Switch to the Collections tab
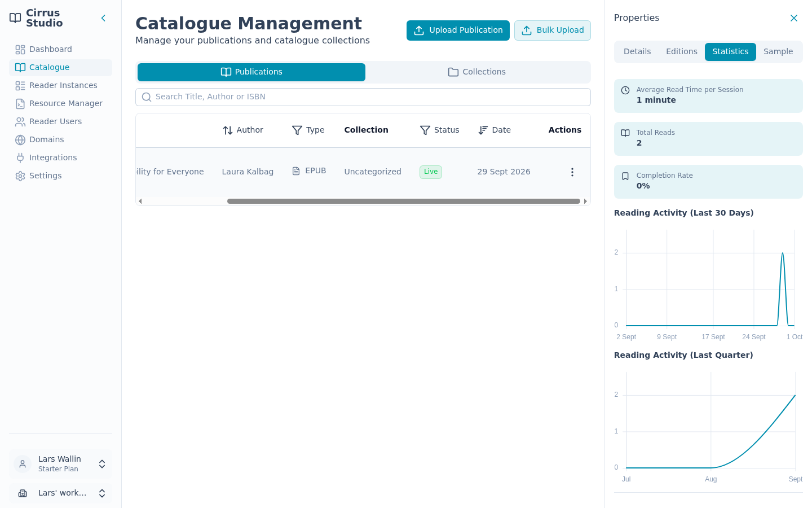 [x=477, y=72]
